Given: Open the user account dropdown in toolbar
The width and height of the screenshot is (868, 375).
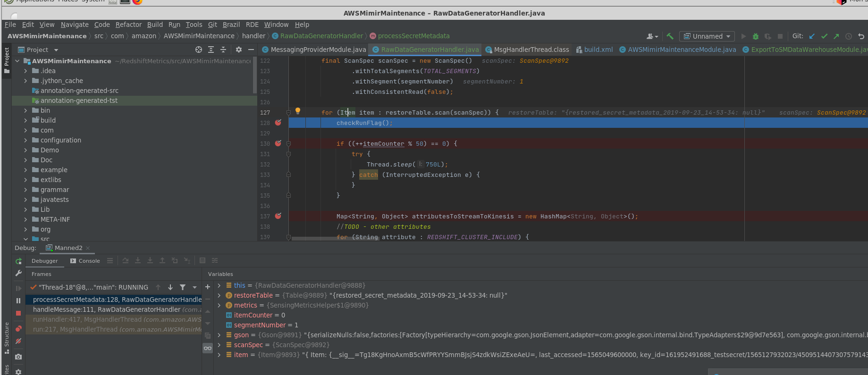Looking at the screenshot, I should pos(652,36).
